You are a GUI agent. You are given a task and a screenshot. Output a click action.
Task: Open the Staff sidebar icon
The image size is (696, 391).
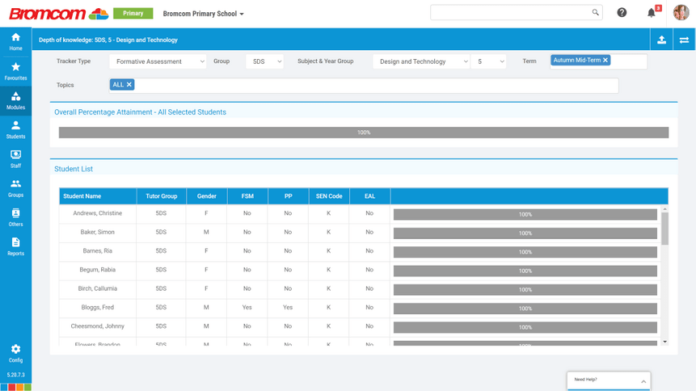pyautogui.click(x=16, y=159)
